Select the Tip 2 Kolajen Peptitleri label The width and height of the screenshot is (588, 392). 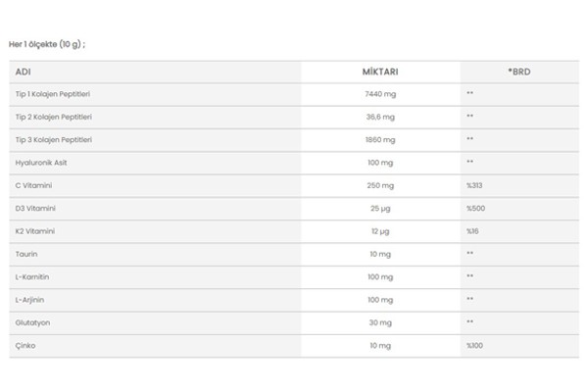click(x=55, y=117)
